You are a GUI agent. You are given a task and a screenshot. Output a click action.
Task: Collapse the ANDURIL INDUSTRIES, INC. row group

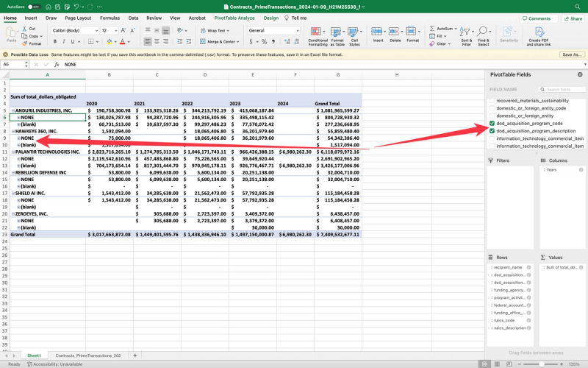coord(12,110)
